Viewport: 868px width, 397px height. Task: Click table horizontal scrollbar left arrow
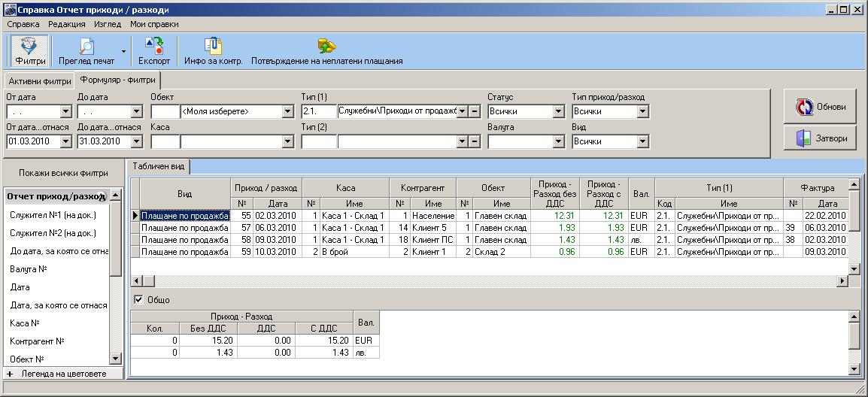click(136, 281)
